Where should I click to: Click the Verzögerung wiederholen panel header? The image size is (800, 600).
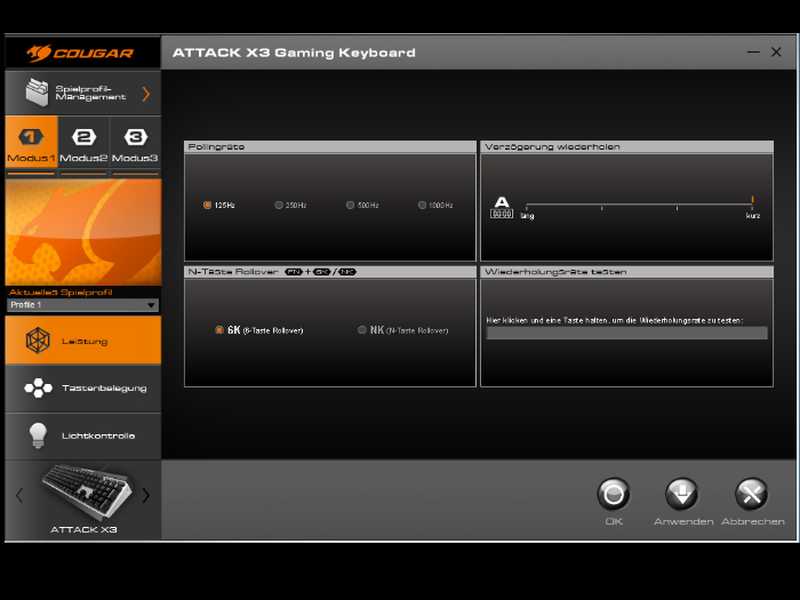click(627, 147)
